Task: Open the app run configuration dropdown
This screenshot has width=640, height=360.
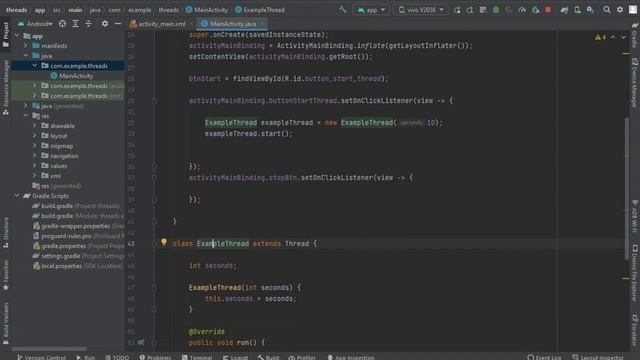Action: pos(371,10)
